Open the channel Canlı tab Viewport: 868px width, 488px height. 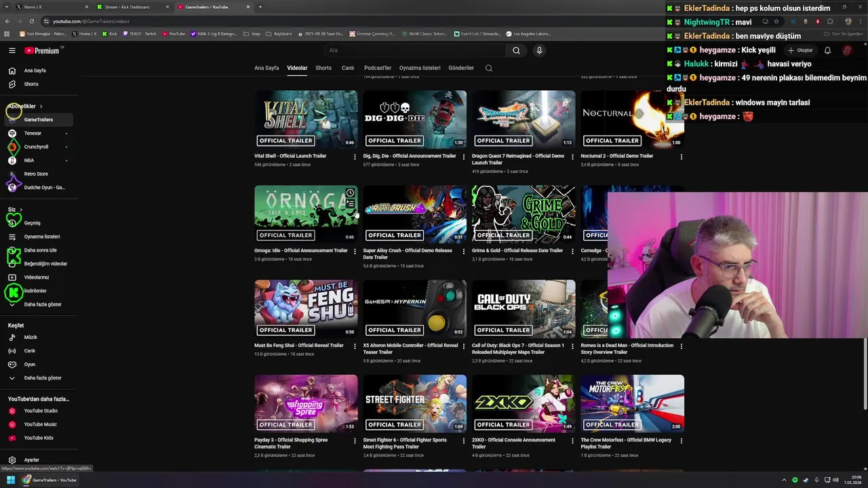[x=348, y=68]
